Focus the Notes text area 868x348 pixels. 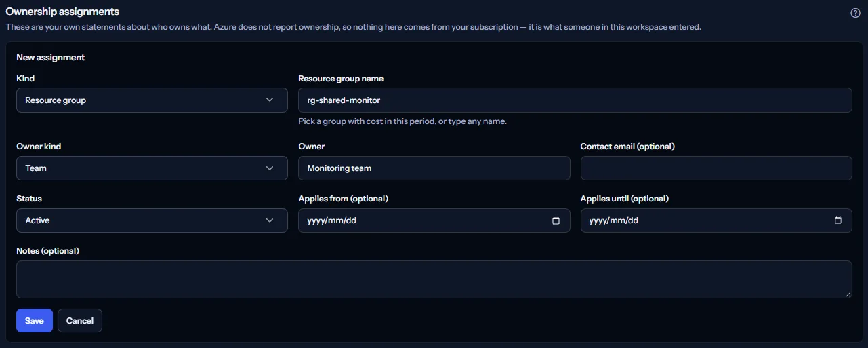point(434,279)
